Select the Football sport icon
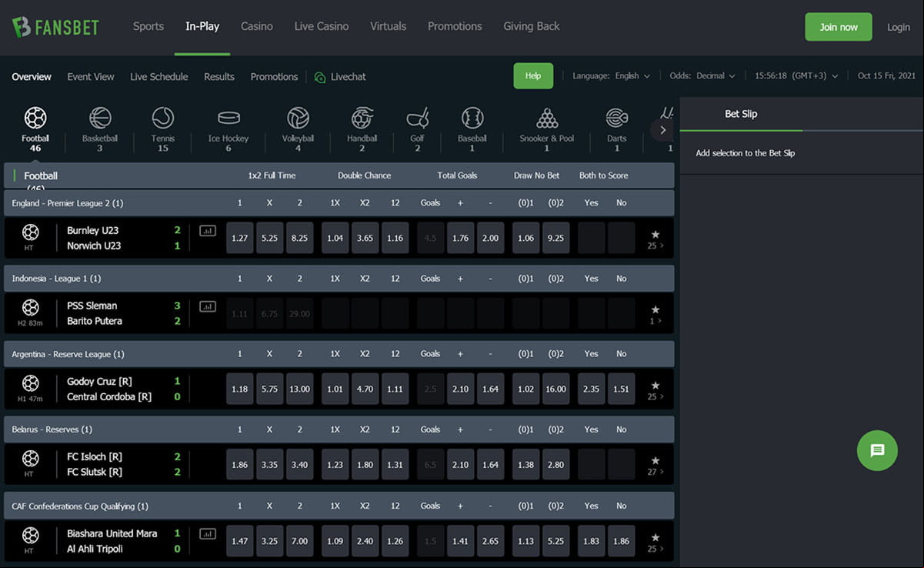Image resolution: width=924 pixels, height=568 pixels. [35, 118]
